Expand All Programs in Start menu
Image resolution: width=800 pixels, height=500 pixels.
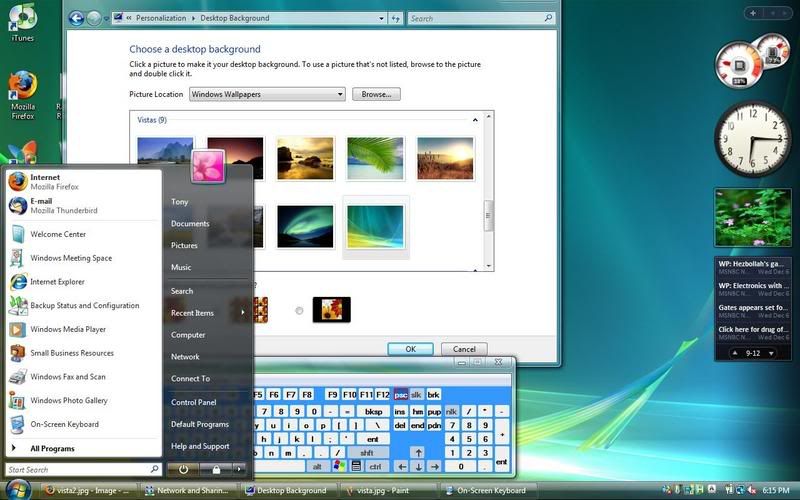(84, 448)
